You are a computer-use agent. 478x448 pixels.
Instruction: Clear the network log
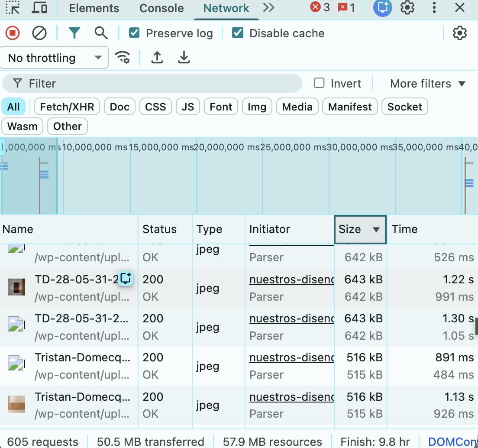point(39,33)
